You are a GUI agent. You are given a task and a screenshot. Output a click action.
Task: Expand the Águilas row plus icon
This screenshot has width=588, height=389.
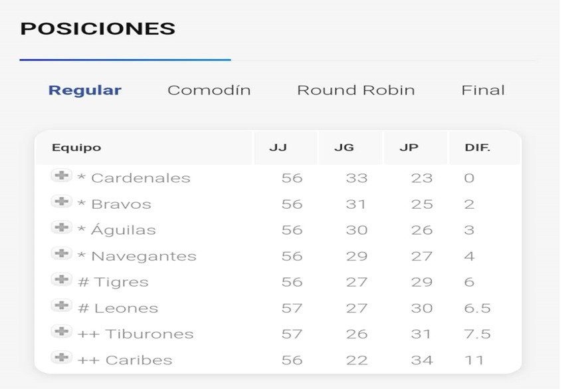(61, 228)
